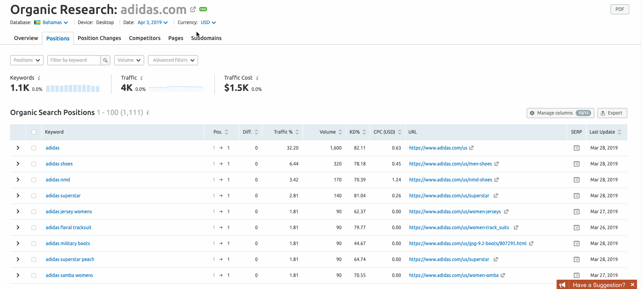This screenshot has width=644, height=289.
Task: Check the box for adidas nmd row
Action: (34, 180)
